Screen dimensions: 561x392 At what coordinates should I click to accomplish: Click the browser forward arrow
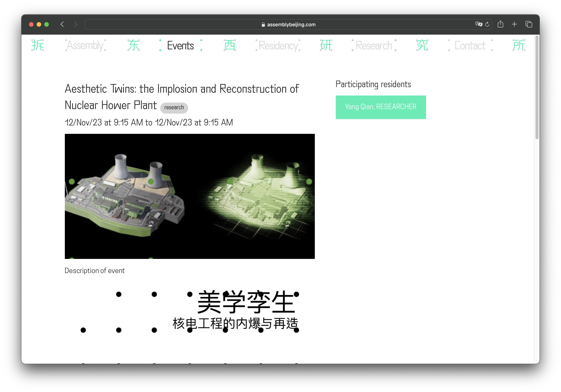76,24
